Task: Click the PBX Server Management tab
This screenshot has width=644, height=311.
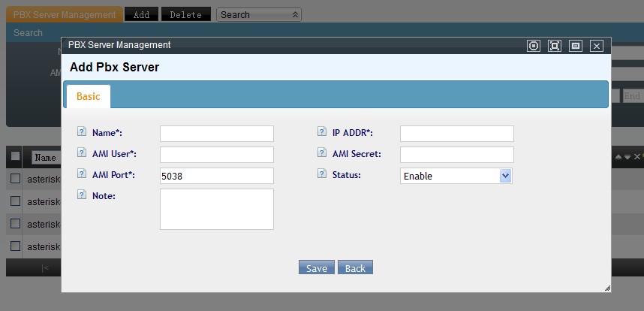Action: 64,14
